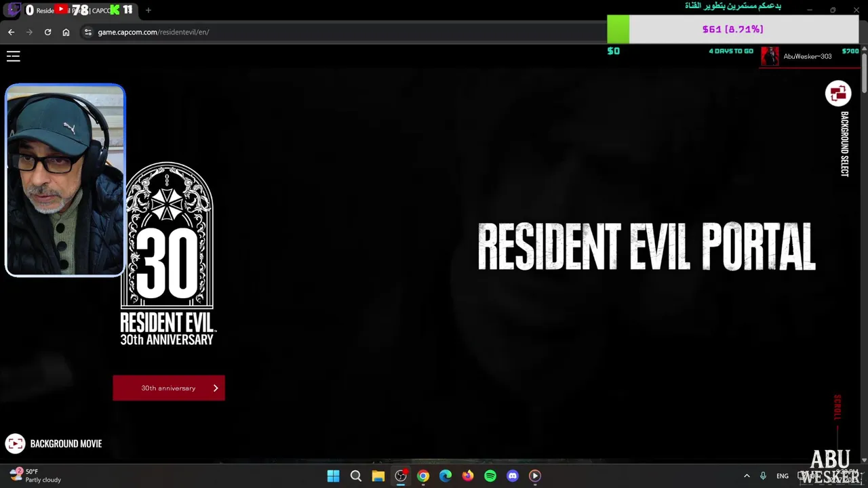Switch the ENG input language
Viewport: 868px width, 488px height.
pyautogui.click(x=783, y=476)
